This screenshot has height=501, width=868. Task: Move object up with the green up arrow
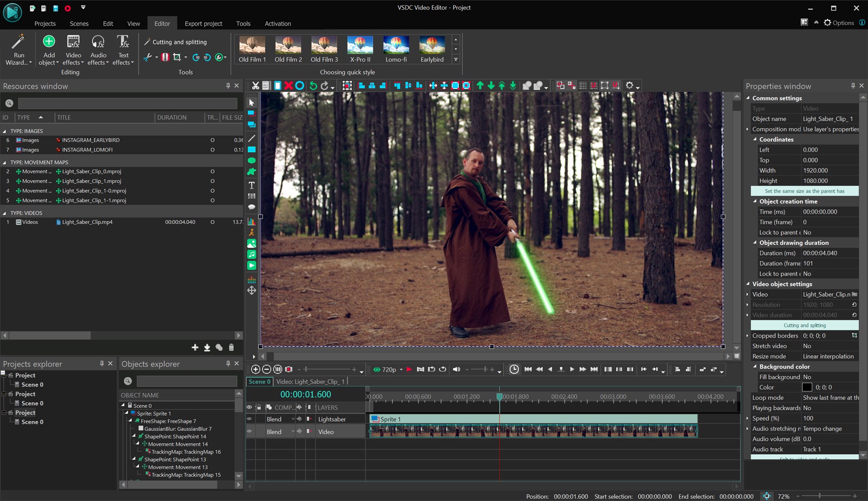point(480,85)
